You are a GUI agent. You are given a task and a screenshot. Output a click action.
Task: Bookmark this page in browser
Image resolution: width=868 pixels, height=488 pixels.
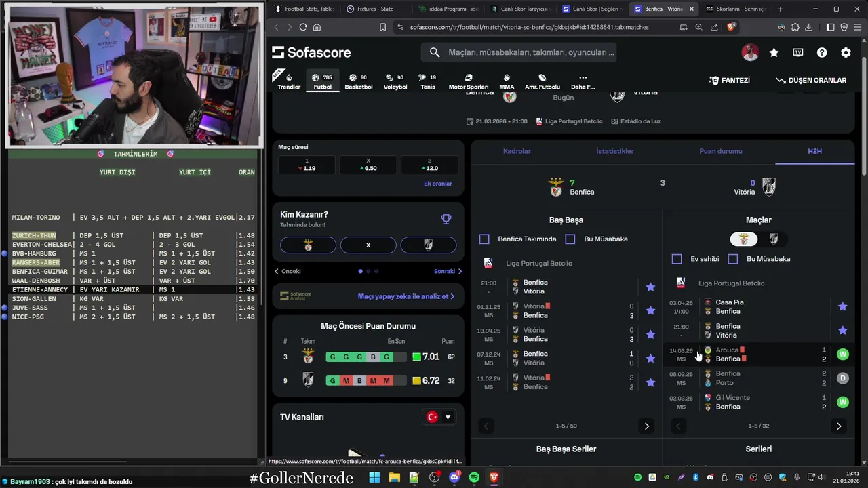point(382,27)
